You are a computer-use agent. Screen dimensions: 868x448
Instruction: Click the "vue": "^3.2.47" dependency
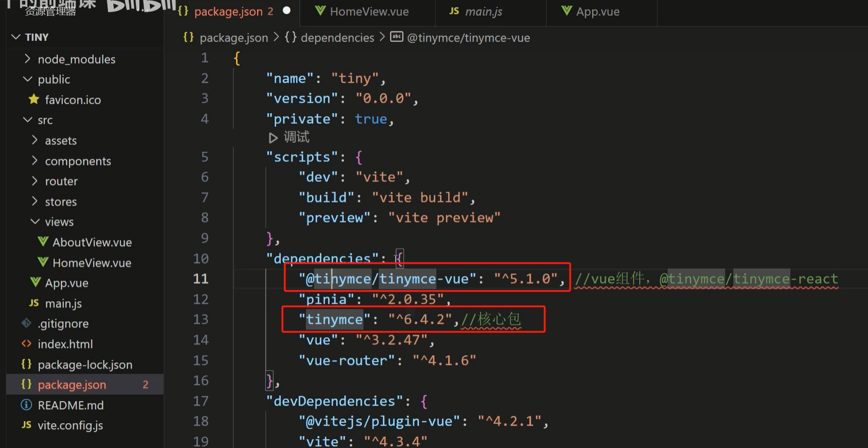366,340
